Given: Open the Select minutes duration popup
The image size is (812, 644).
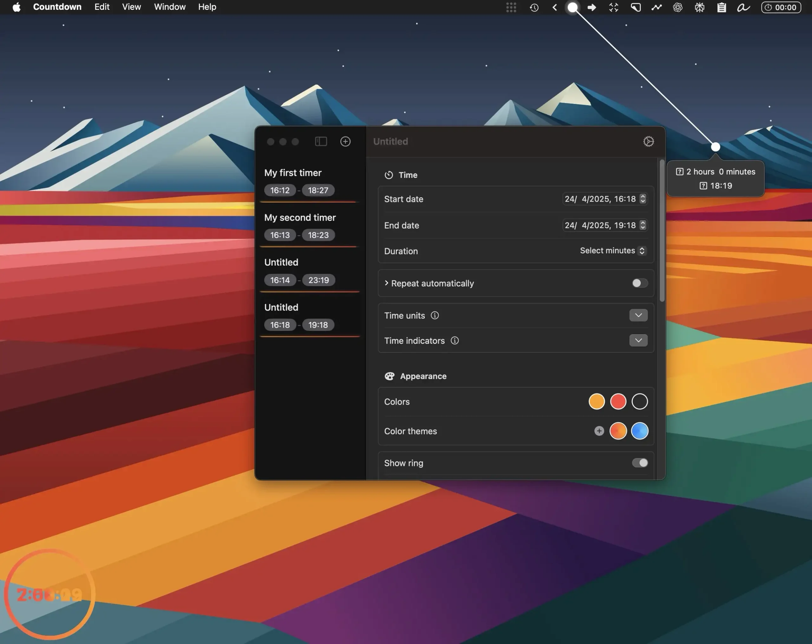Looking at the screenshot, I should pos(613,251).
